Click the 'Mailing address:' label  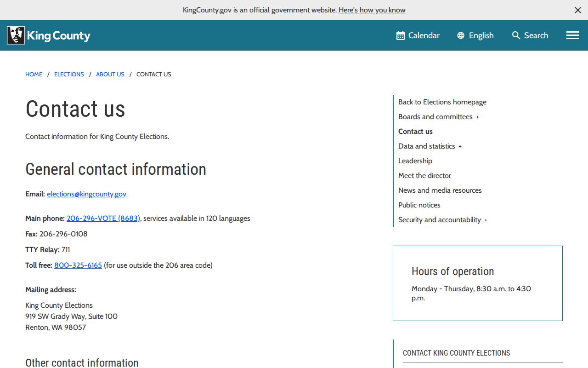51,290
